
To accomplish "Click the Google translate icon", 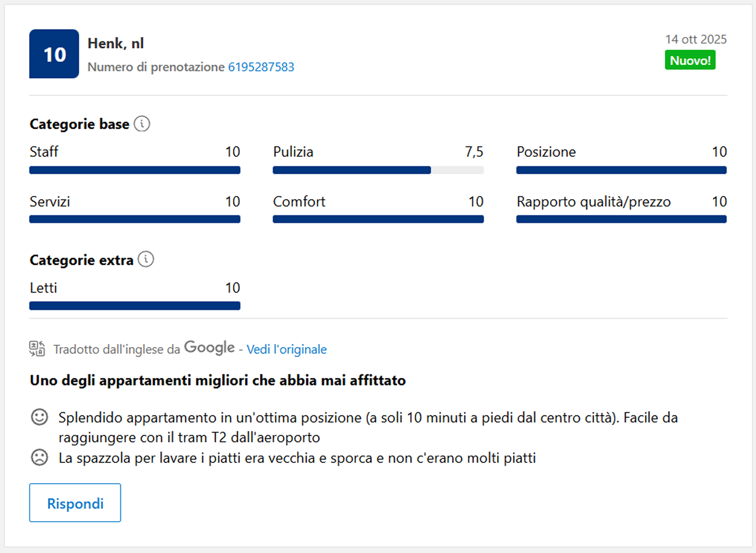I will [37, 348].
